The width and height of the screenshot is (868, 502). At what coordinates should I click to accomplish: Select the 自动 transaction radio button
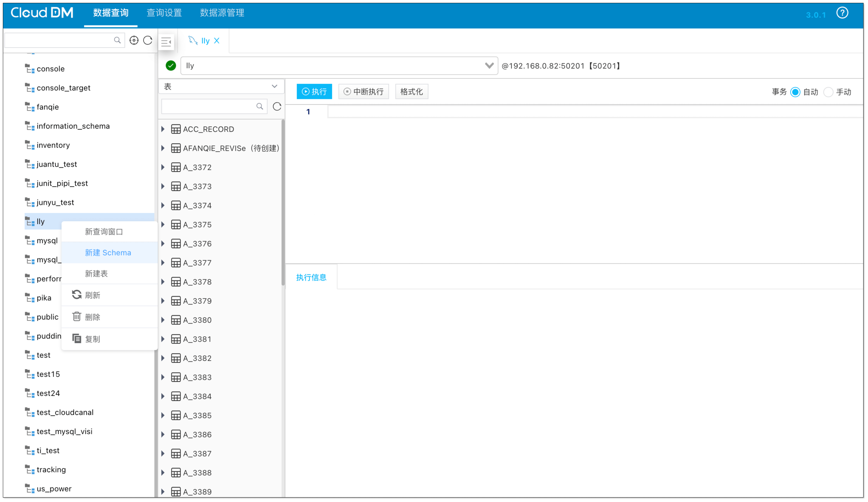coord(795,92)
